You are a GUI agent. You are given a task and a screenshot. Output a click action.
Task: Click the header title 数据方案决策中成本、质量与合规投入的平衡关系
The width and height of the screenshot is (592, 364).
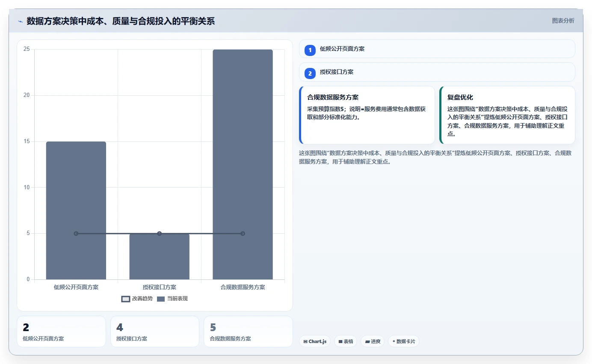tap(121, 21)
